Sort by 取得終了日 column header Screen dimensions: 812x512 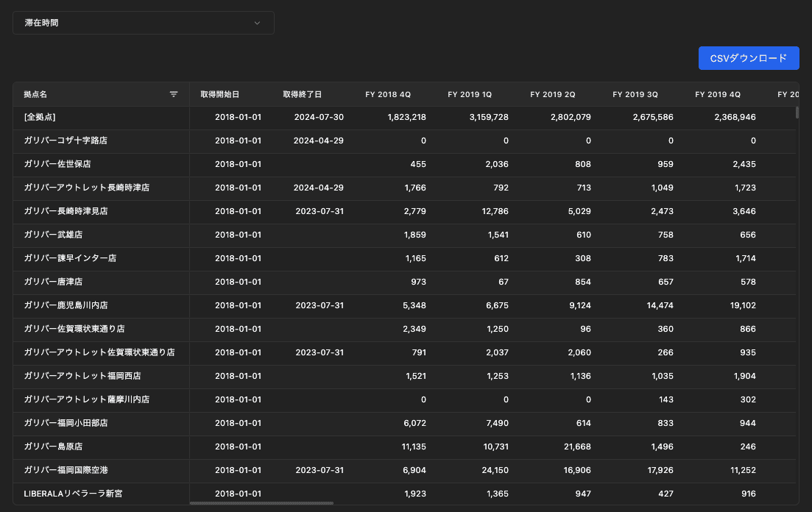pyautogui.click(x=303, y=94)
